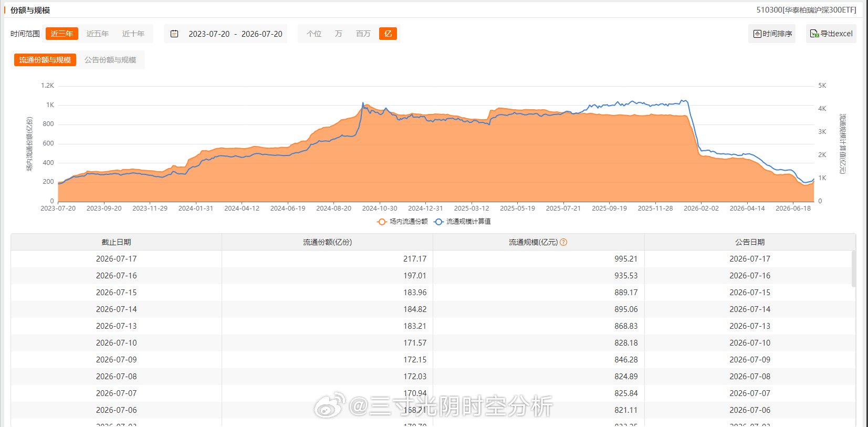Click the scale value 935.53
Image resolution: width=868 pixels, height=427 pixels.
[626, 276]
